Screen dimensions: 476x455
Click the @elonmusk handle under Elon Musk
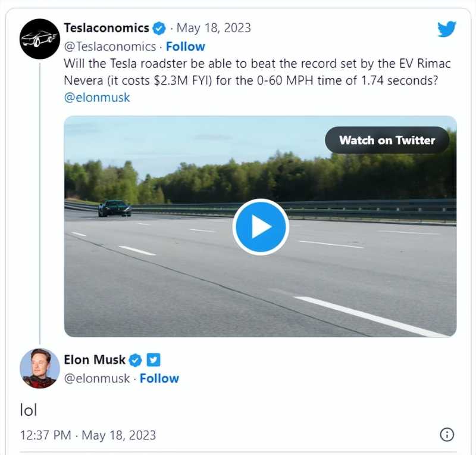click(96, 378)
